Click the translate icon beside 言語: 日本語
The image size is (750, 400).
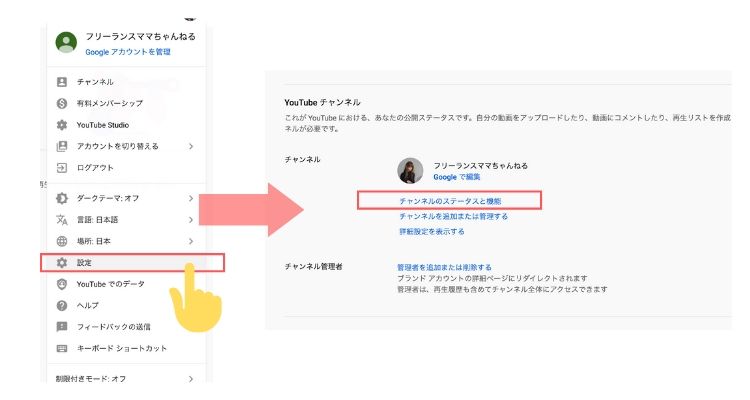pos(62,220)
